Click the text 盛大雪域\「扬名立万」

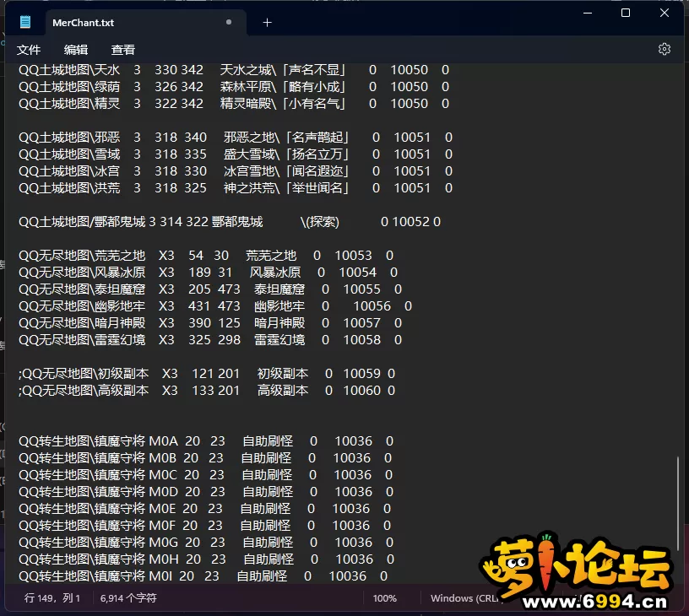click(x=286, y=154)
